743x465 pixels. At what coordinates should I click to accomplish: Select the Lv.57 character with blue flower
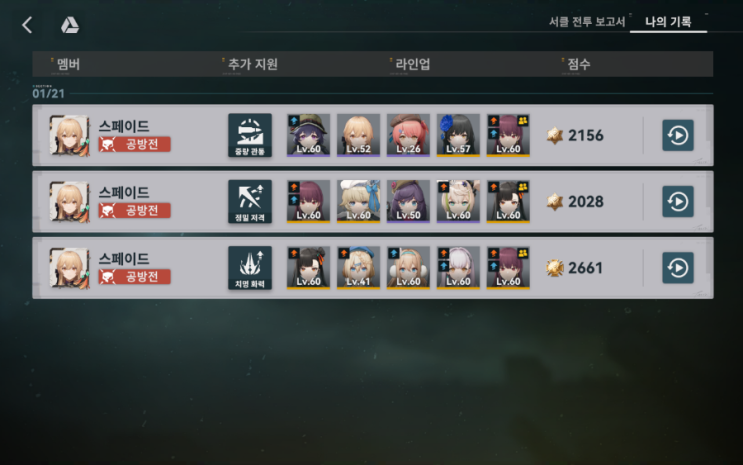[x=458, y=135]
